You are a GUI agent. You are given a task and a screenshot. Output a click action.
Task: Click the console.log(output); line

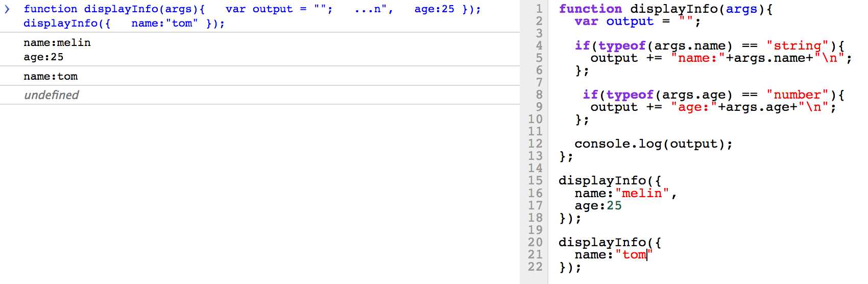coord(654,144)
